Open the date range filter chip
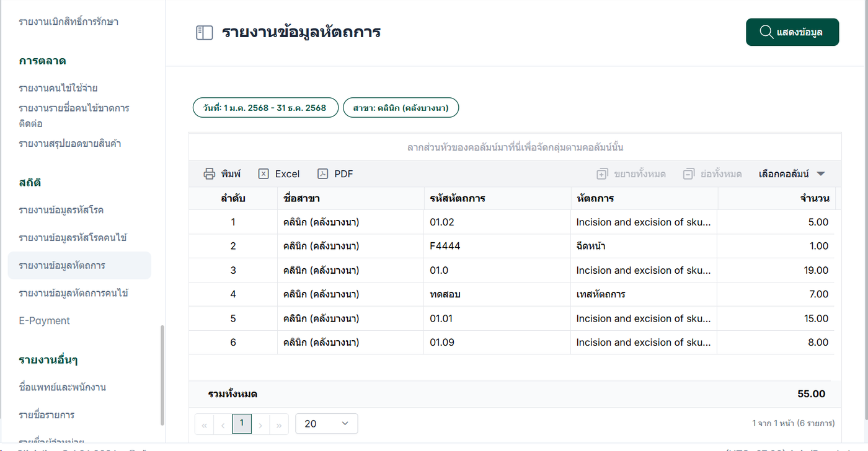 265,108
